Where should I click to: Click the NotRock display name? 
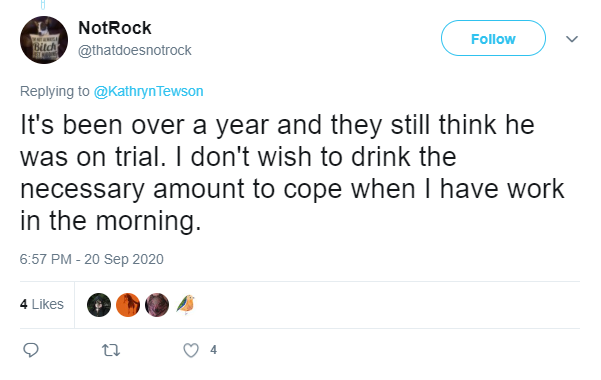click(x=115, y=28)
